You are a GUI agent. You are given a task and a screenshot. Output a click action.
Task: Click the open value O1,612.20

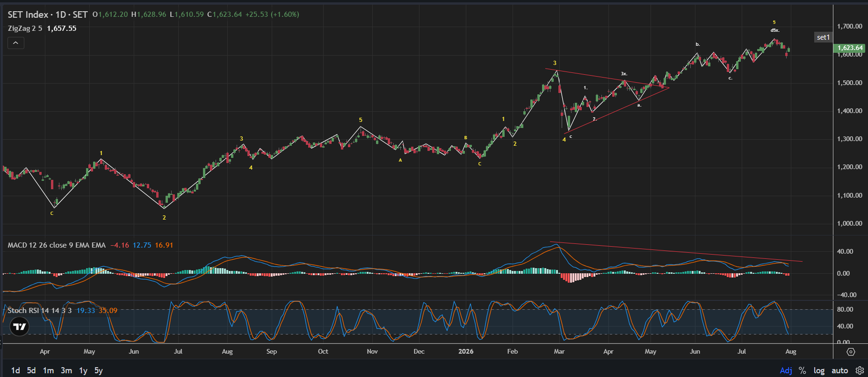[x=110, y=14]
